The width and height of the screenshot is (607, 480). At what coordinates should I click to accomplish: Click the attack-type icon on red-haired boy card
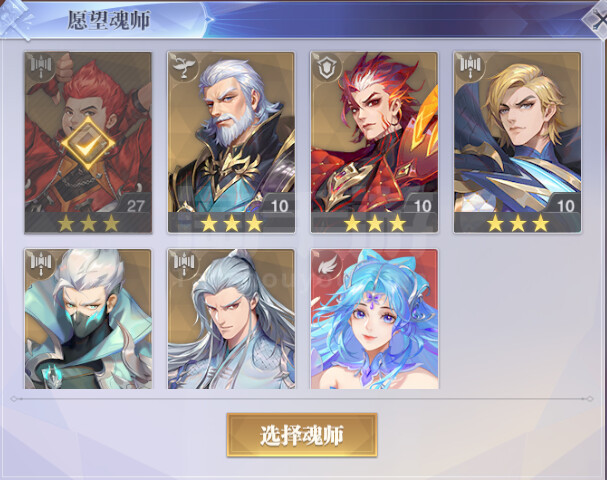(x=41, y=67)
